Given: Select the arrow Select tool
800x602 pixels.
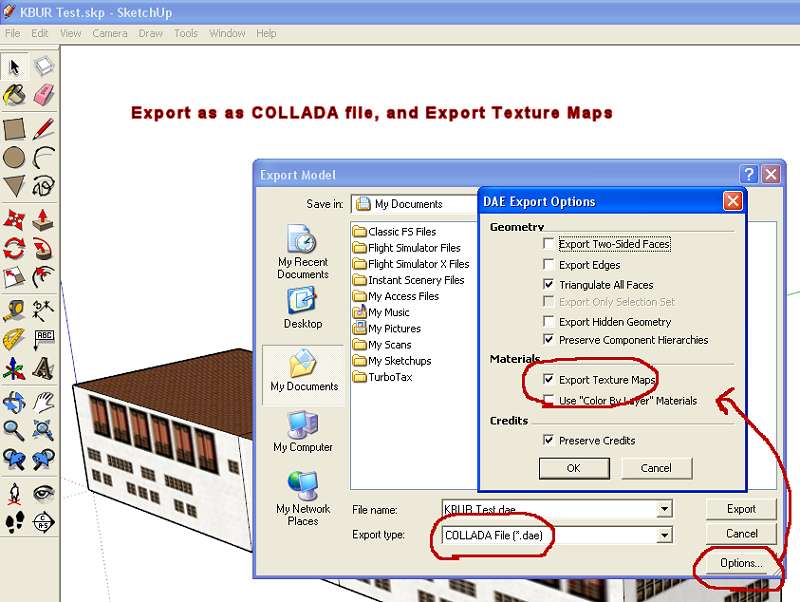Looking at the screenshot, I should [x=14, y=66].
